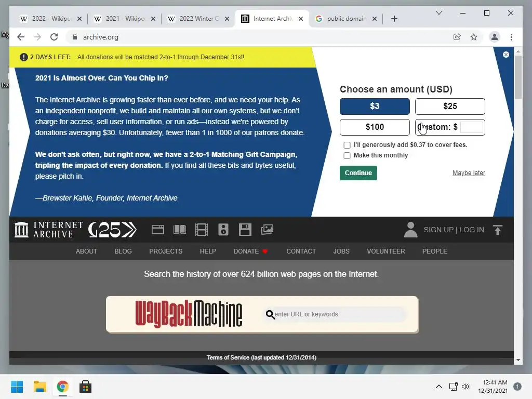Open the JOBS menu item

(x=341, y=251)
